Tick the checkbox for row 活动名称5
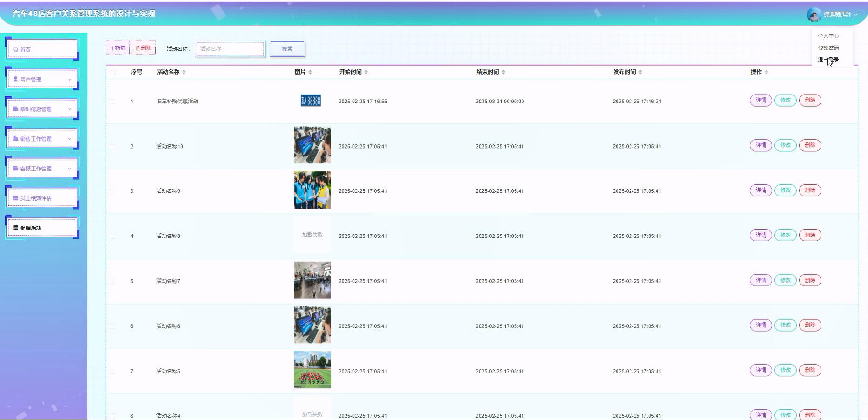Screen dimensions: 868x420 [x=112, y=371]
